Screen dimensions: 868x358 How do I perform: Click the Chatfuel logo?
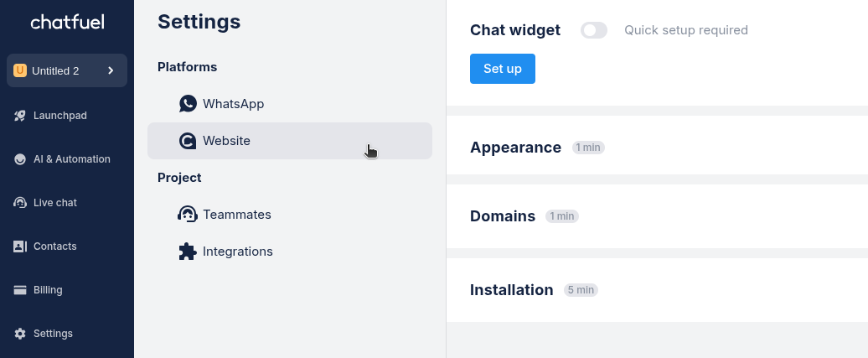[67, 23]
